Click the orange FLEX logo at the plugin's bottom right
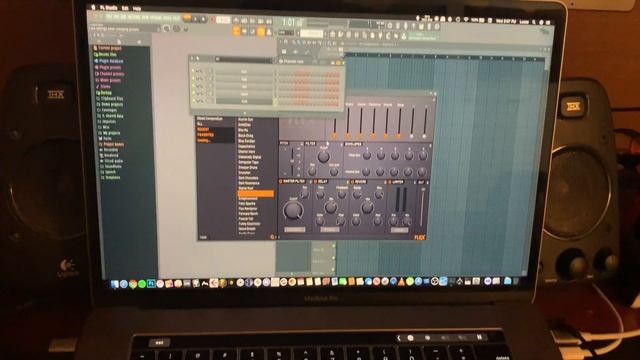Screen dimensions: 640x360 pyautogui.click(x=419, y=238)
